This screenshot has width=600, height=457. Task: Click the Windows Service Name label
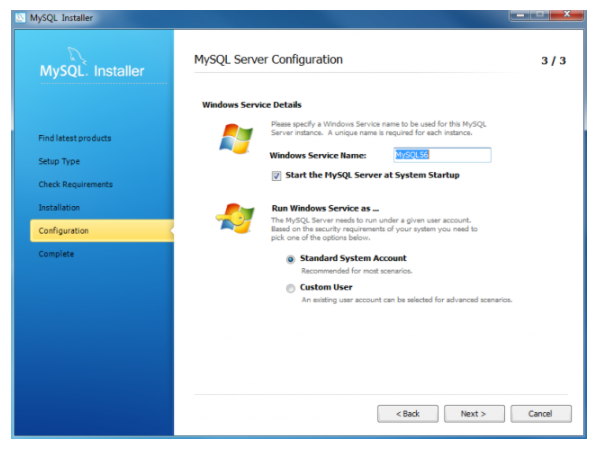[318, 155]
